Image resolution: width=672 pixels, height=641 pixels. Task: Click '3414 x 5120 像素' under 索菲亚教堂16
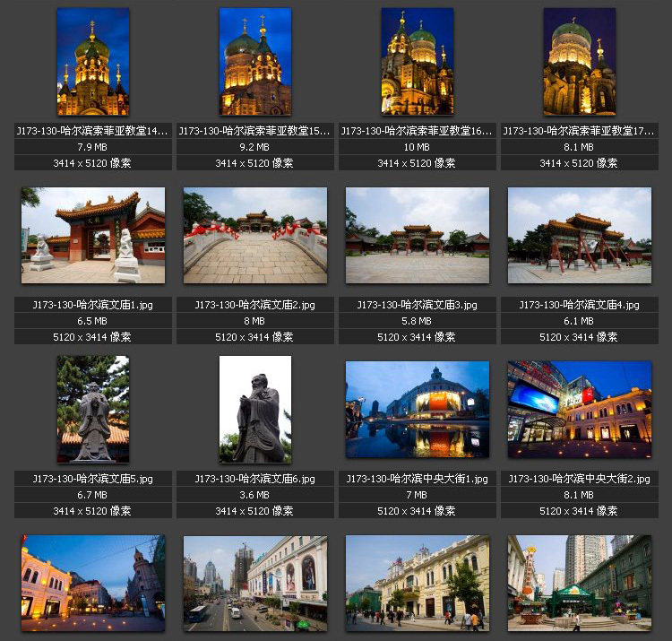[417, 163]
